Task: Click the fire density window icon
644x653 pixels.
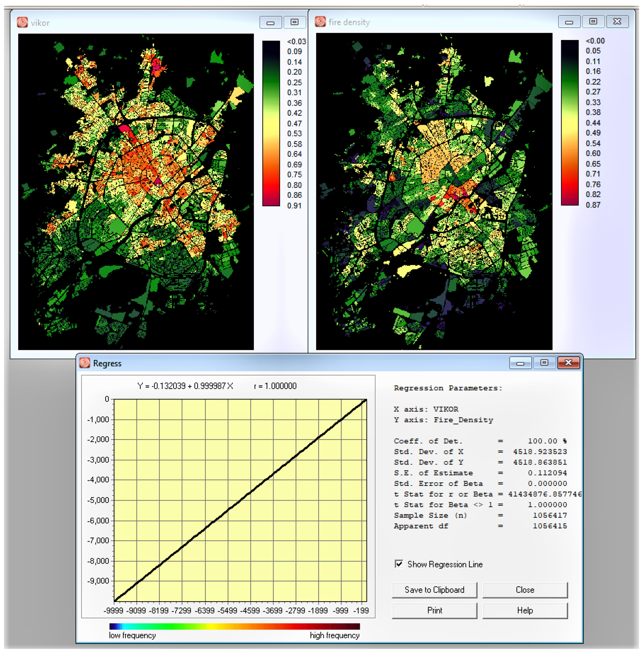Action: point(320,22)
